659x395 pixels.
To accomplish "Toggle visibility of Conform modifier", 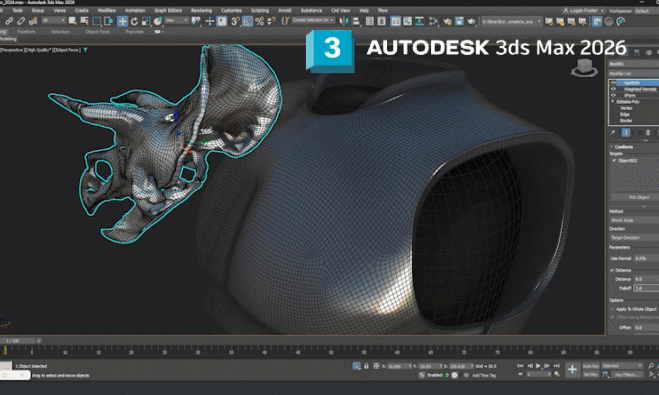I will click(x=613, y=83).
